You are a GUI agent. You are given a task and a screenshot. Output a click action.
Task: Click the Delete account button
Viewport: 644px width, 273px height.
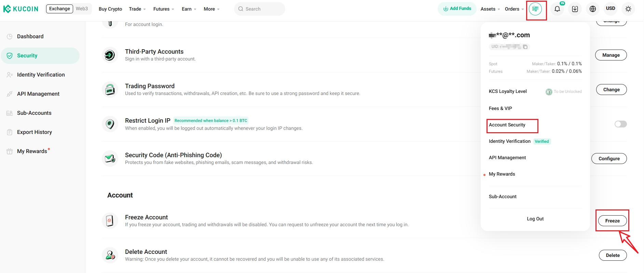tap(613, 255)
